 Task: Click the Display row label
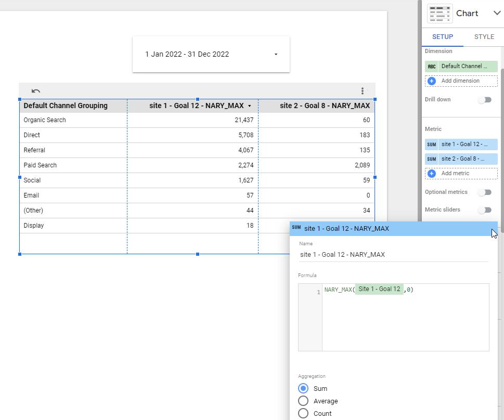34,226
